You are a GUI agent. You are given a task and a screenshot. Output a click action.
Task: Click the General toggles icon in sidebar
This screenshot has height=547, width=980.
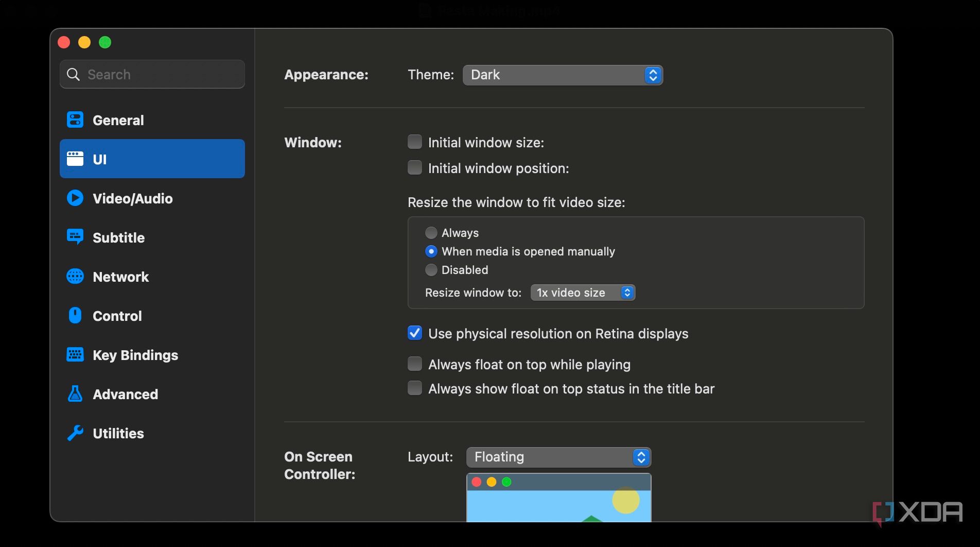tap(75, 120)
